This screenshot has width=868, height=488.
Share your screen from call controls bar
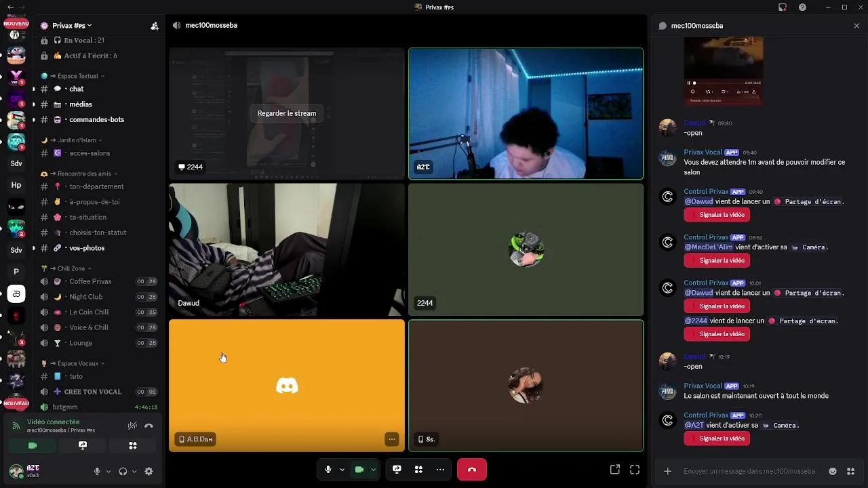click(397, 470)
